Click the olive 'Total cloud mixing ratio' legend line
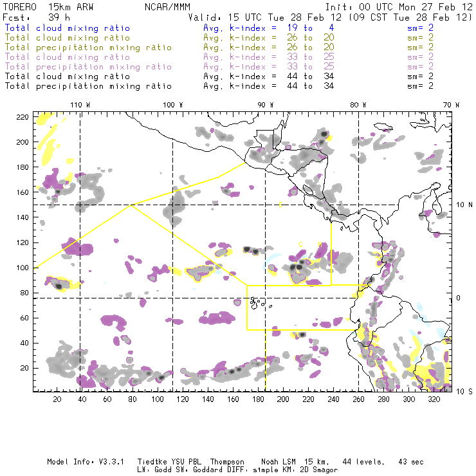Screen dimensions: 476x476 [68, 38]
